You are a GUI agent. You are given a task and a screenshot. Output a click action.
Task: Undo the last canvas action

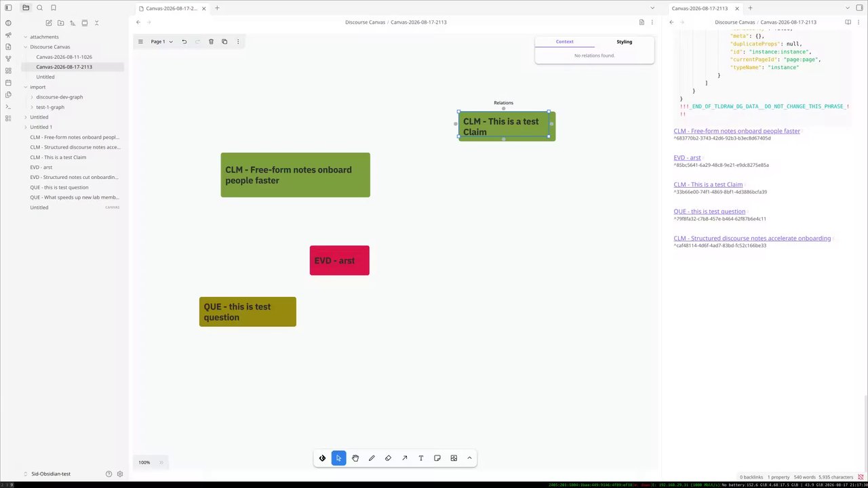pos(184,41)
